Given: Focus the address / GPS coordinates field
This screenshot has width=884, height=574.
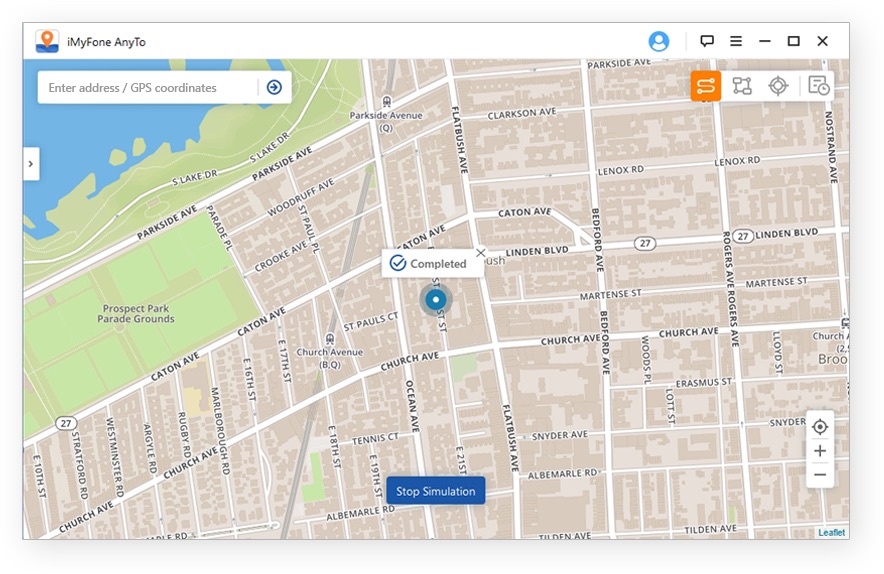Looking at the screenshot, I should (x=148, y=87).
